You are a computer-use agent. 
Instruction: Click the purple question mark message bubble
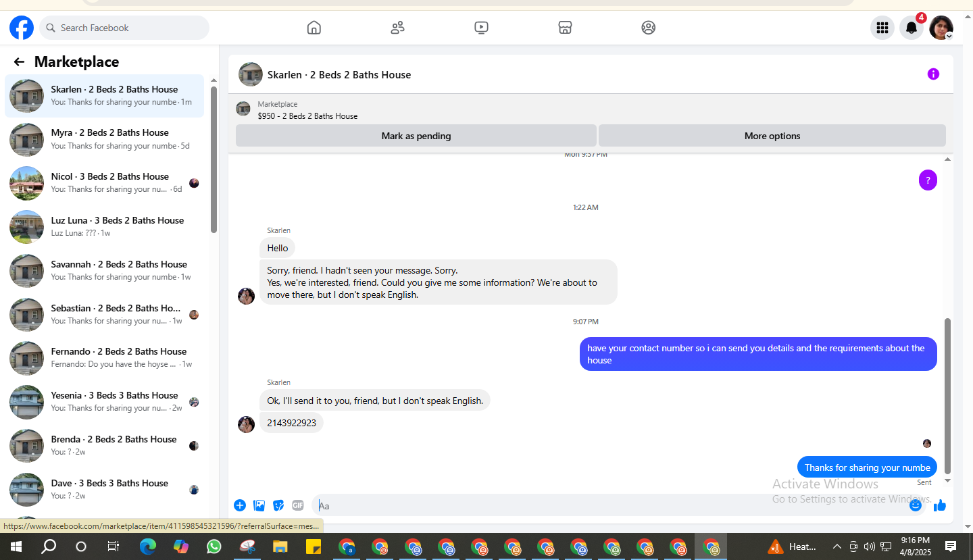coord(928,180)
